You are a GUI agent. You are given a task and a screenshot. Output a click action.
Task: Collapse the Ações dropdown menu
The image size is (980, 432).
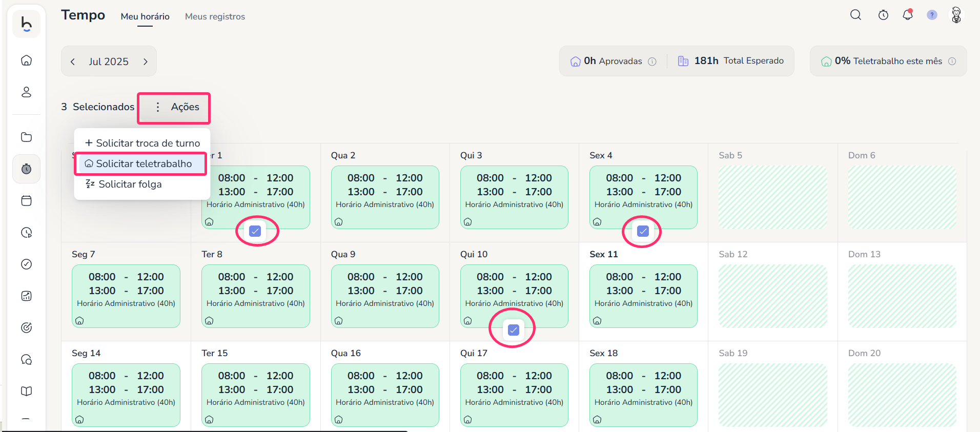(174, 107)
